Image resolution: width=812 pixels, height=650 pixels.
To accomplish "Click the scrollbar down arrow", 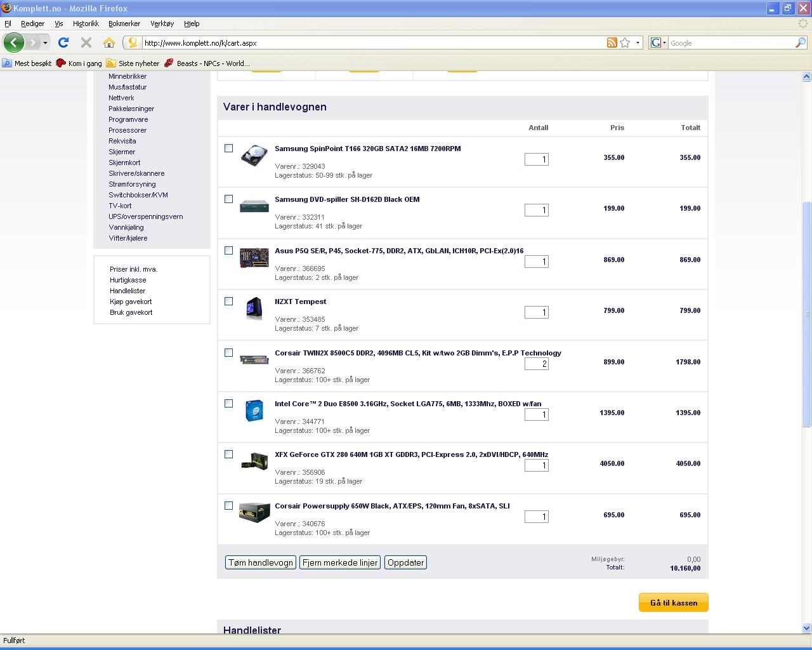I will [807, 628].
